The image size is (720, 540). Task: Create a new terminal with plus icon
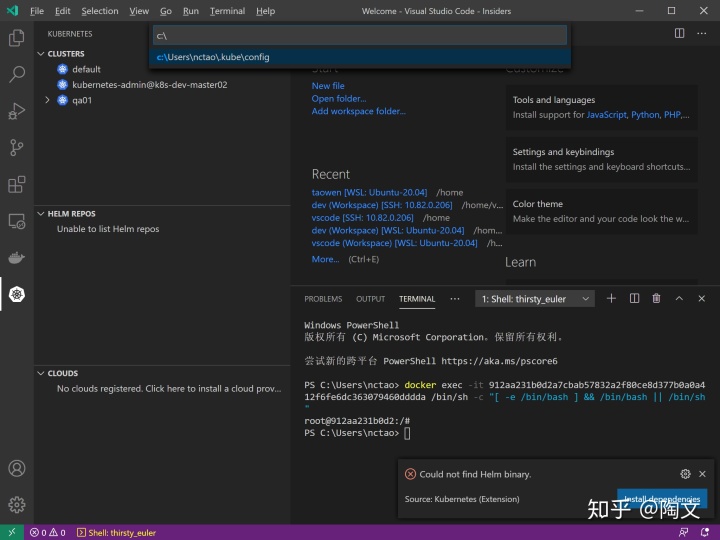coord(611,298)
